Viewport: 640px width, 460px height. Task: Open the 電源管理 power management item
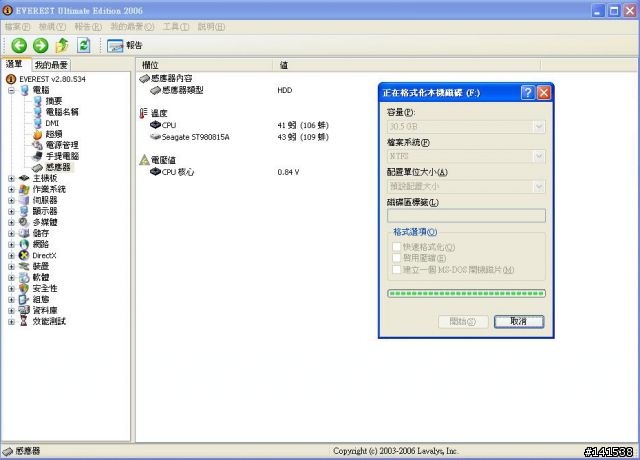tap(62, 145)
